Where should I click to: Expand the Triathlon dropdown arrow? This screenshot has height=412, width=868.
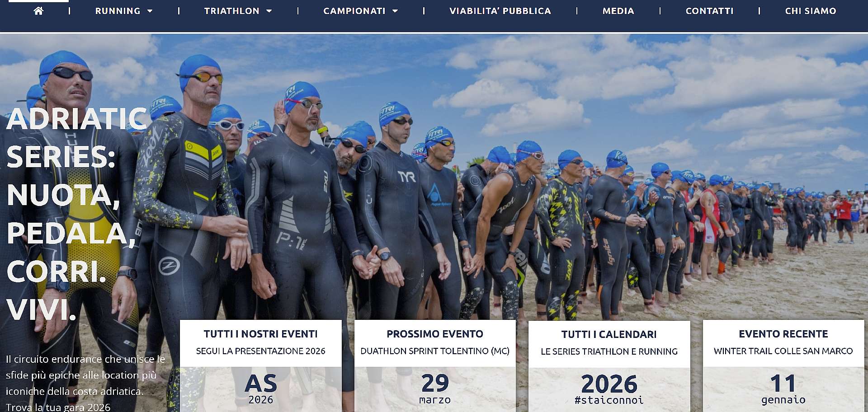(x=269, y=11)
